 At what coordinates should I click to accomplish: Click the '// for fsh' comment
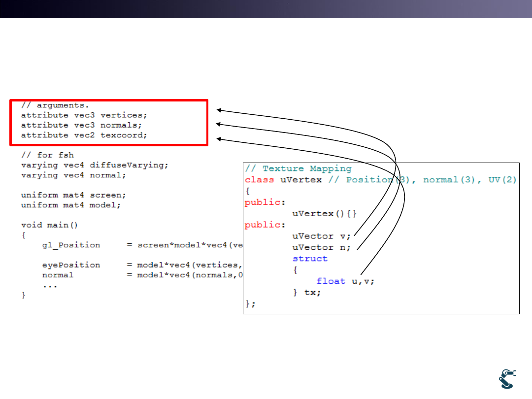pyautogui.click(x=47, y=155)
